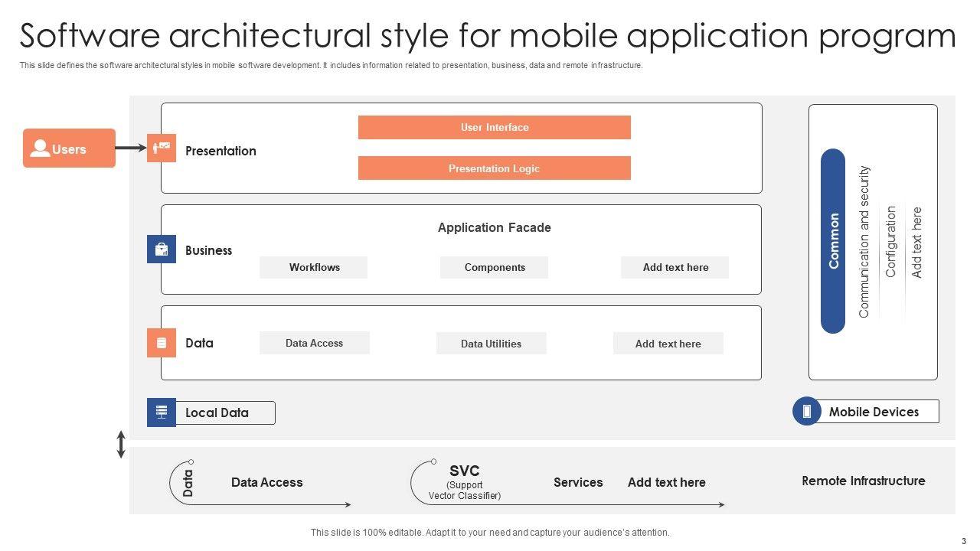
Task: Click Add text here beside Services
Action: coord(667,482)
